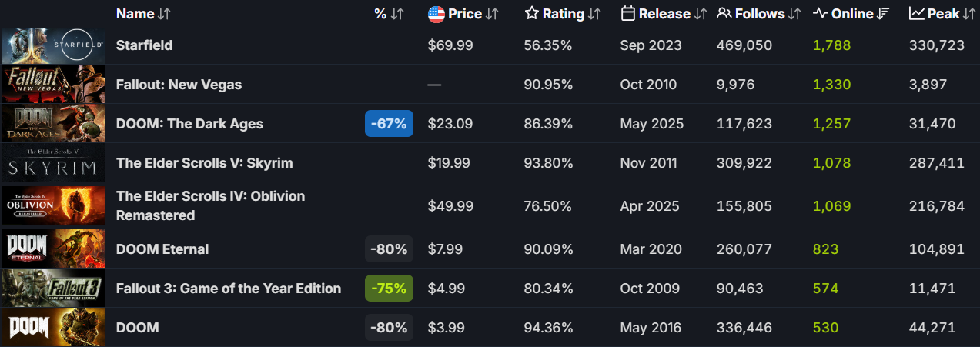Open The Elder Scrolls IV: Oblivion Remastered link
The height and width of the screenshot is (347, 980).
tap(210, 205)
